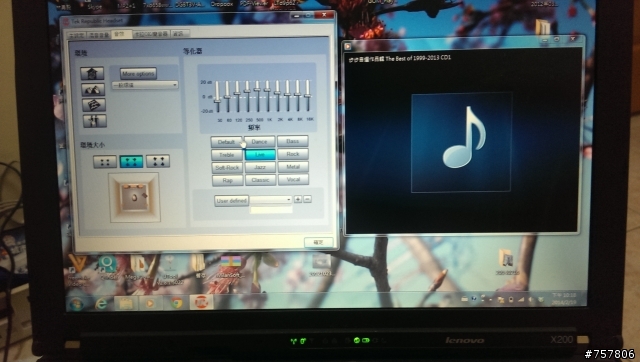Apply the Vocal equalizer preset
640x362 pixels.
[x=293, y=180]
